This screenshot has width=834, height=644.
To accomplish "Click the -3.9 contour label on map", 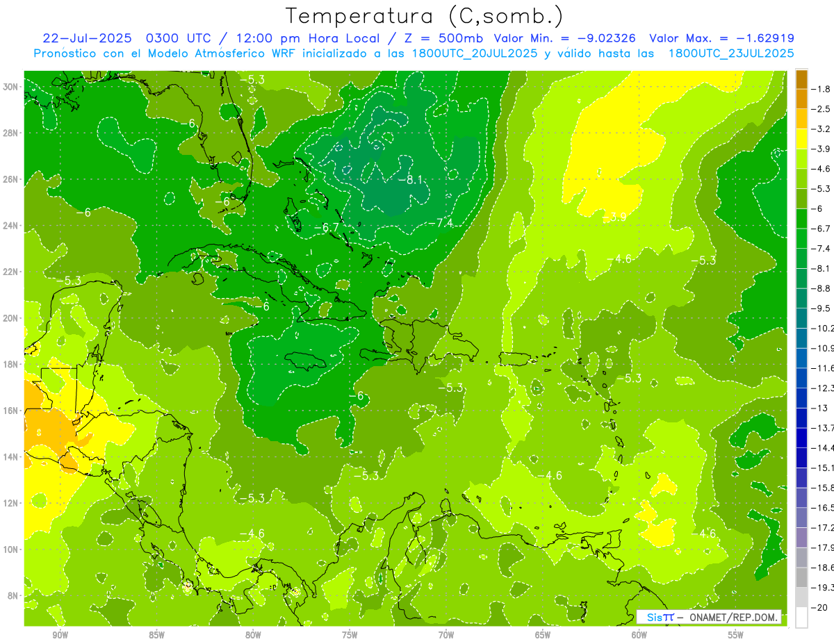I will 614,217.
